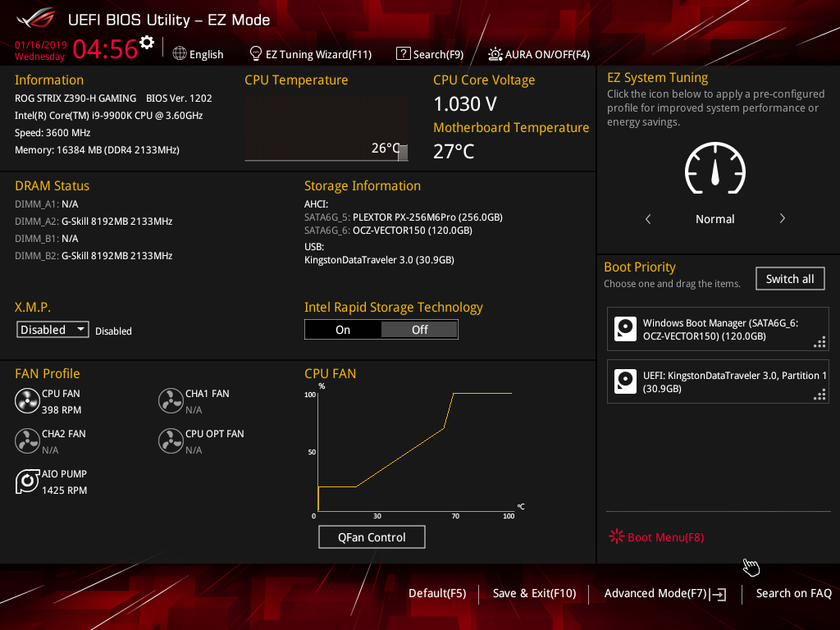Click right arrow beside Normal profile
The image size is (840, 630).
(x=782, y=219)
